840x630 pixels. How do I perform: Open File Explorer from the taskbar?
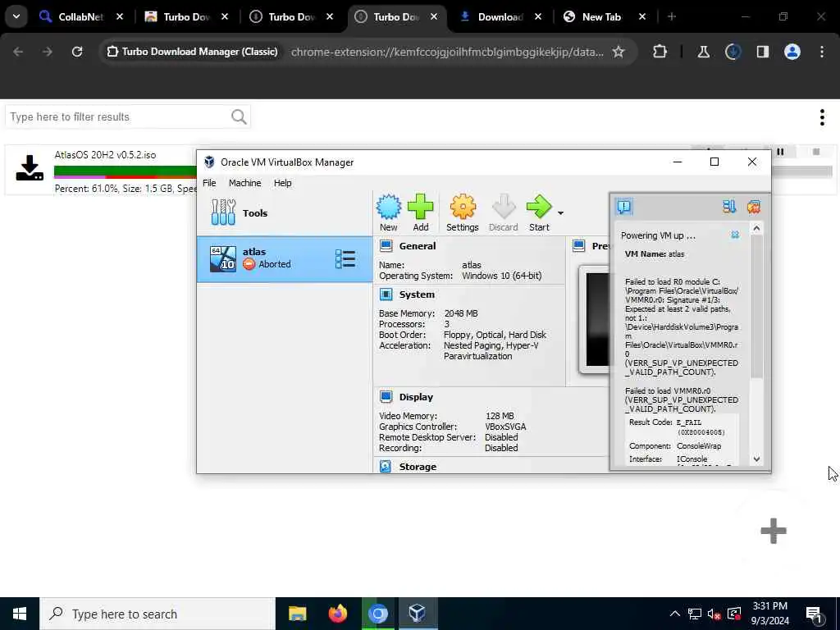[297, 614]
